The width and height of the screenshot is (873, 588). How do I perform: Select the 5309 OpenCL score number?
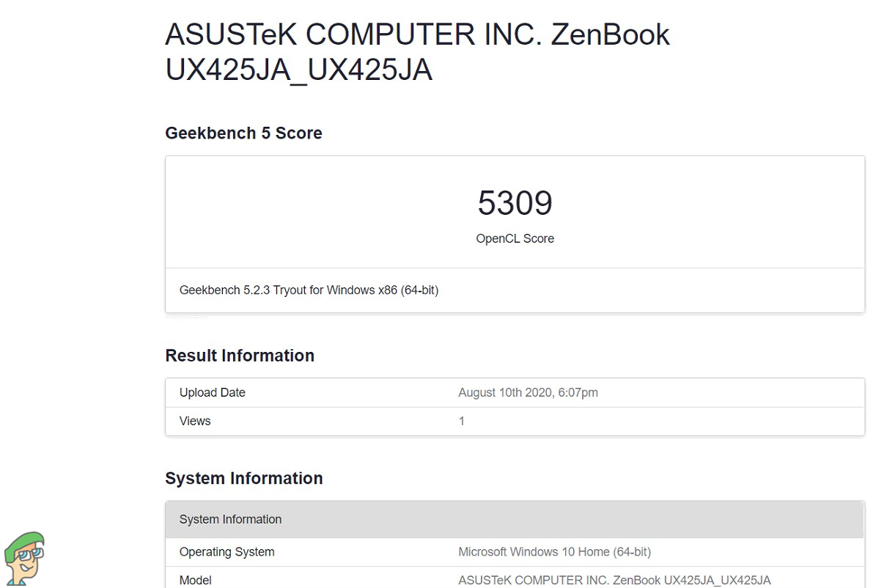point(515,202)
